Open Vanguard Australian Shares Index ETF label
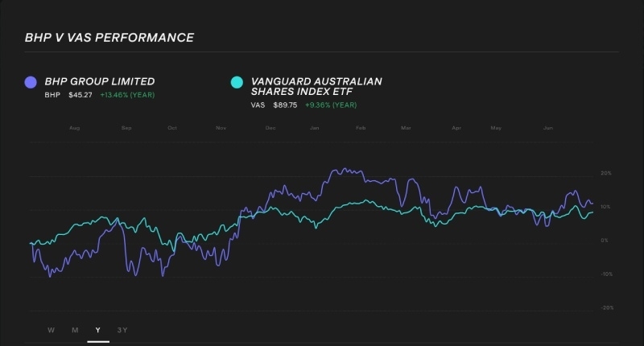This screenshot has width=644, height=346. pos(316,87)
